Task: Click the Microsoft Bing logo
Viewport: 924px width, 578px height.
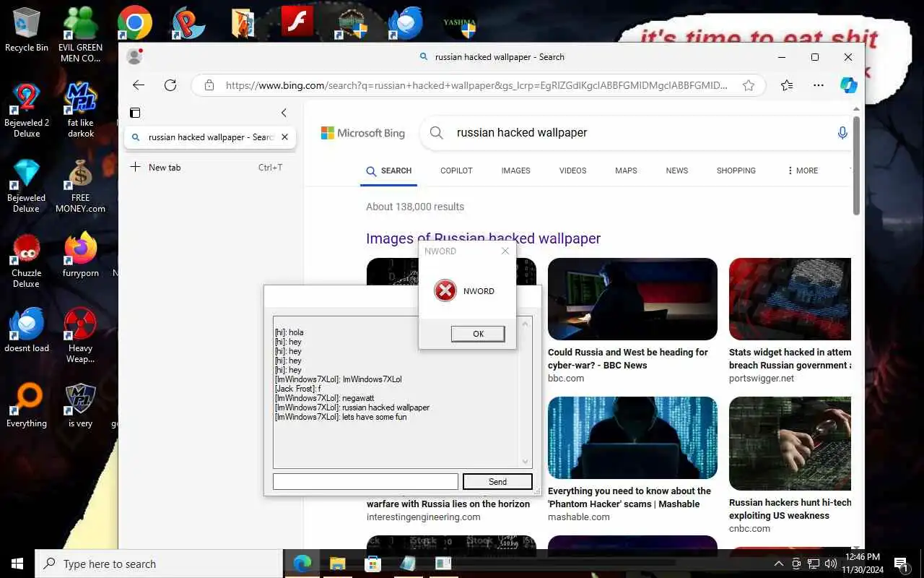Action: 362,133
